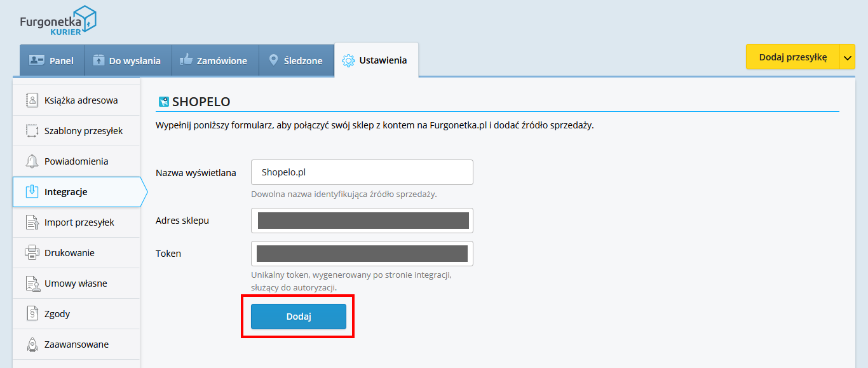The image size is (868, 368).
Task: Expand the Dodaj przesyłkę dropdown arrow
Action: tap(848, 57)
